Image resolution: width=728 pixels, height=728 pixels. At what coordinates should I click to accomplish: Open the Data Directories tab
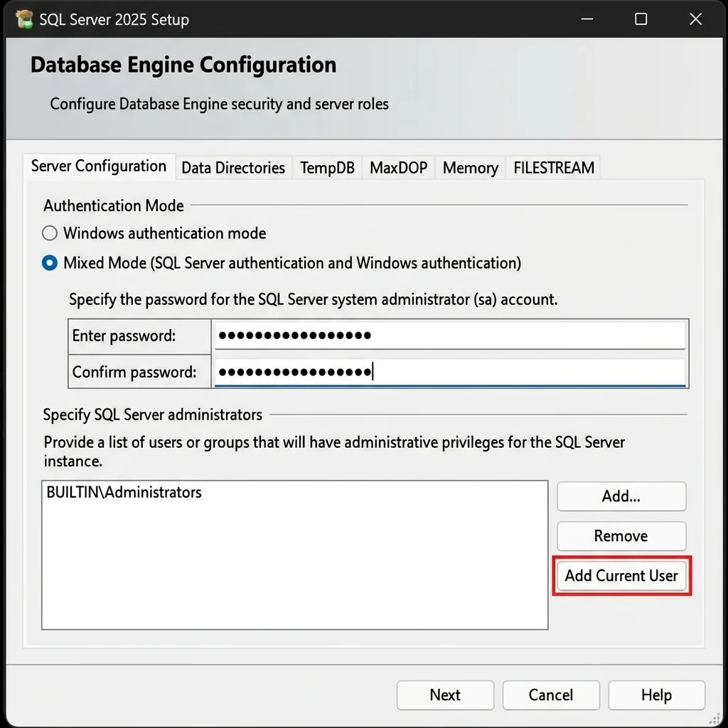click(233, 168)
